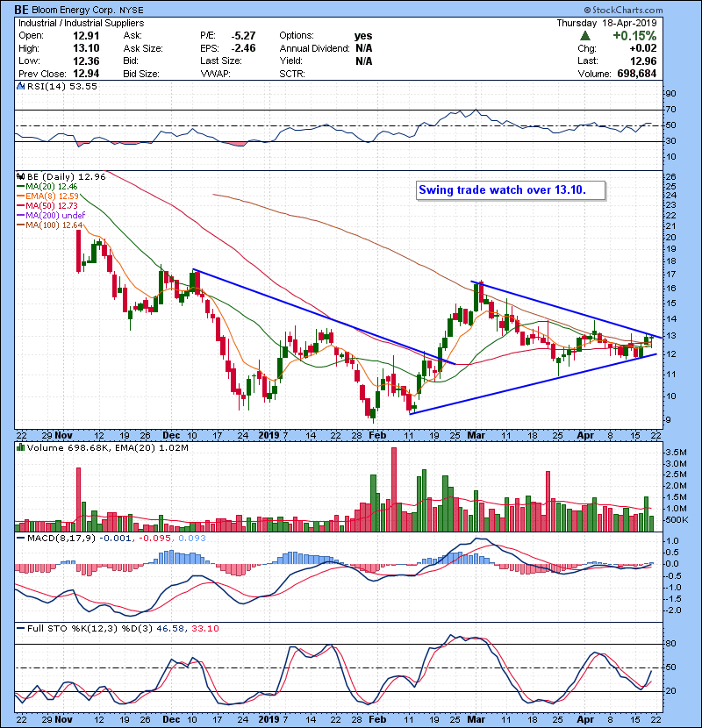This screenshot has height=728, width=702.
Task: Click the date Thursday 18-Apr-2019
Action: (606, 23)
